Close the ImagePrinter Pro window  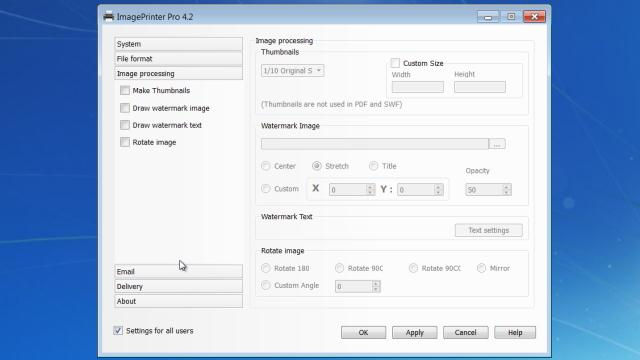click(534, 17)
